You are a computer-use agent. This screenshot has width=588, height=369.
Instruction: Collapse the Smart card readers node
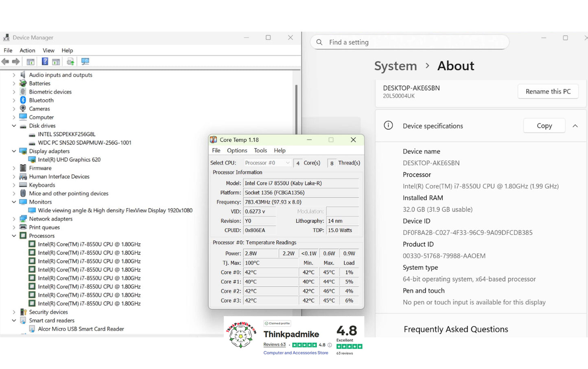coord(14,320)
